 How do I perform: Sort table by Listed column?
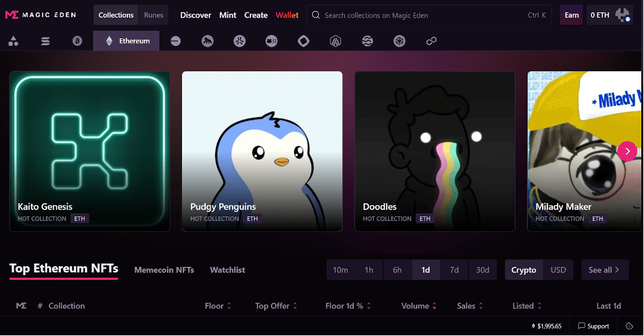click(527, 306)
